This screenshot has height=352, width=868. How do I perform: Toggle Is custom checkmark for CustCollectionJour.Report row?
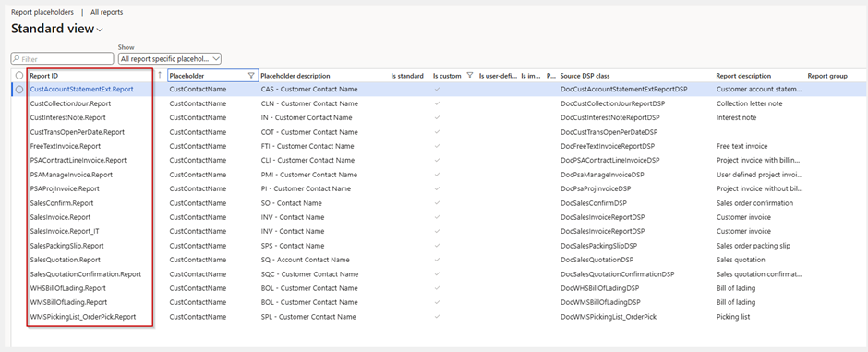point(438,103)
